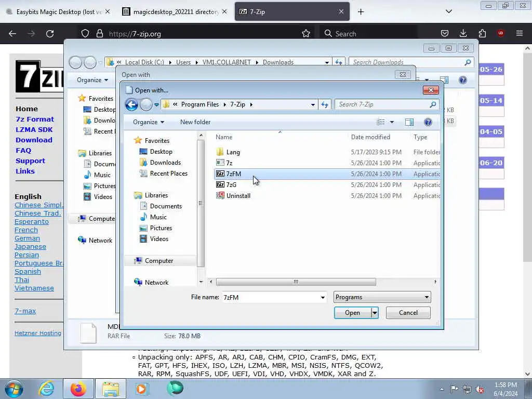Click the Back arrow in Open with dialog
The width and height of the screenshot is (532, 399).
131,104
